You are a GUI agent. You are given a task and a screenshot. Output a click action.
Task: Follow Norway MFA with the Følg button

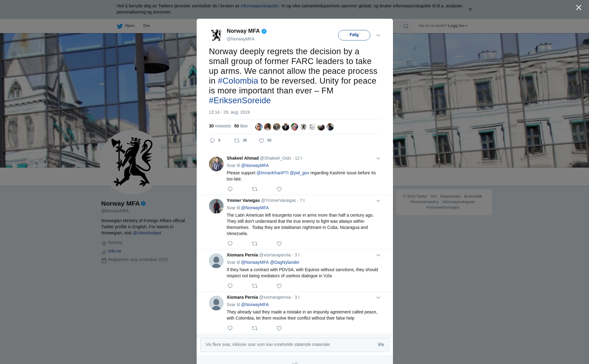coord(354,35)
